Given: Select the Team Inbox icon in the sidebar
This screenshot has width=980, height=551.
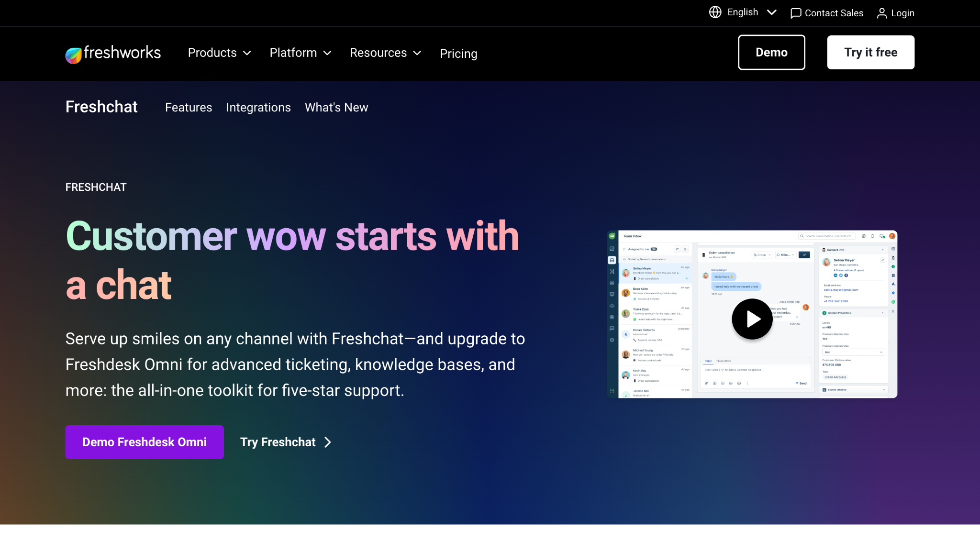Looking at the screenshot, I should (612, 260).
